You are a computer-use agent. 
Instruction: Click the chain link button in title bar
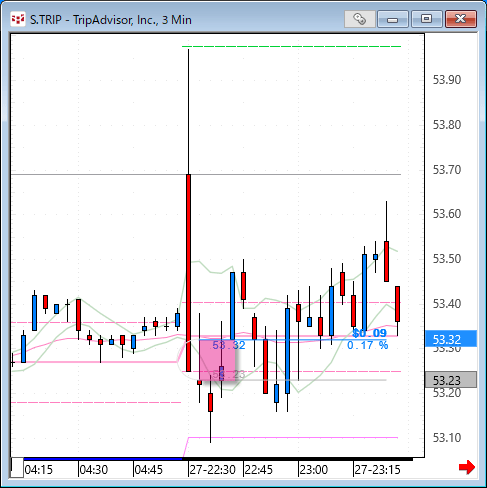point(360,19)
